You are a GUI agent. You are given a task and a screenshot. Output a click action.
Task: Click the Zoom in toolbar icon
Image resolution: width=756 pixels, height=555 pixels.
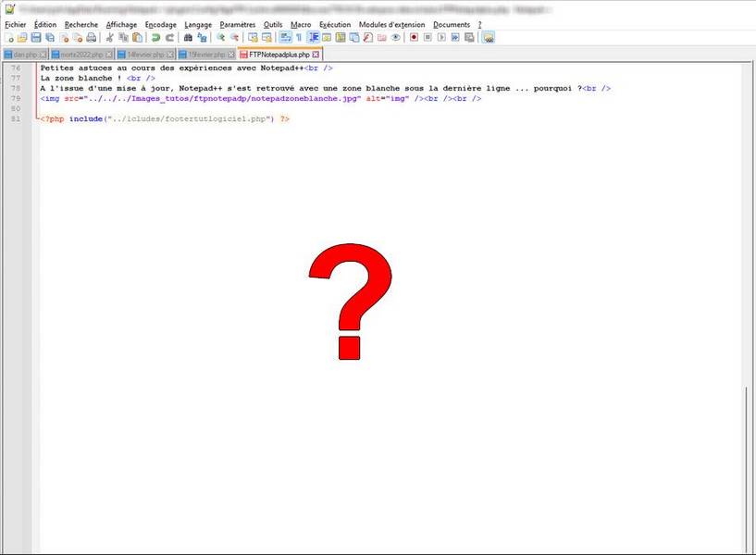point(220,38)
